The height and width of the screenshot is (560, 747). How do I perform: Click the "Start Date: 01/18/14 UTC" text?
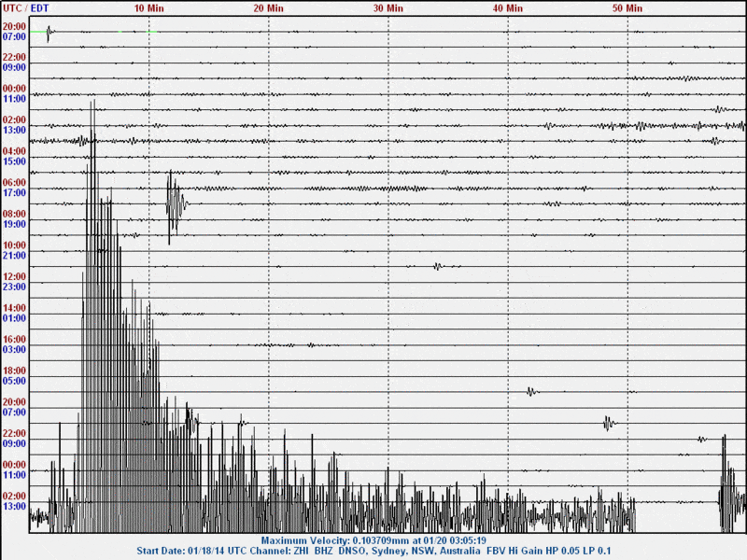pyautogui.click(x=190, y=551)
